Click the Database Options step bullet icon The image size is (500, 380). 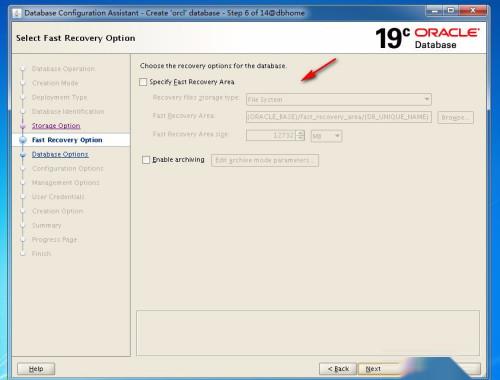pos(23,155)
